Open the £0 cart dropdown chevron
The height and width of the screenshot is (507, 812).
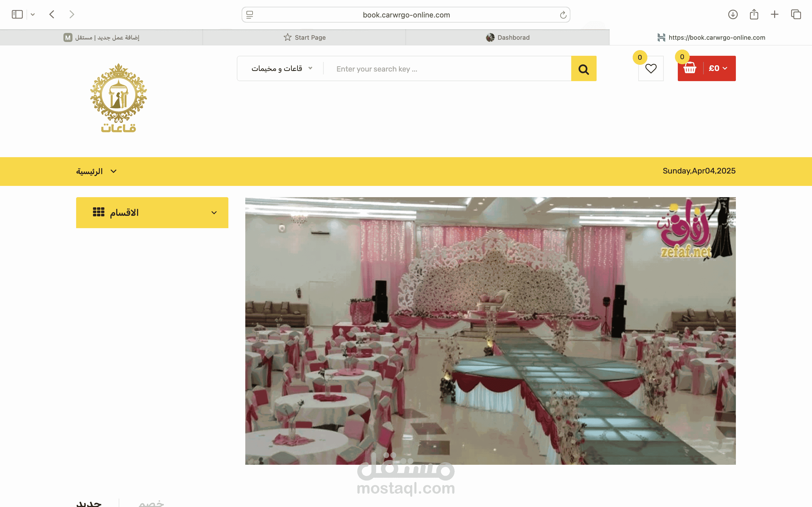pos(725,68)
